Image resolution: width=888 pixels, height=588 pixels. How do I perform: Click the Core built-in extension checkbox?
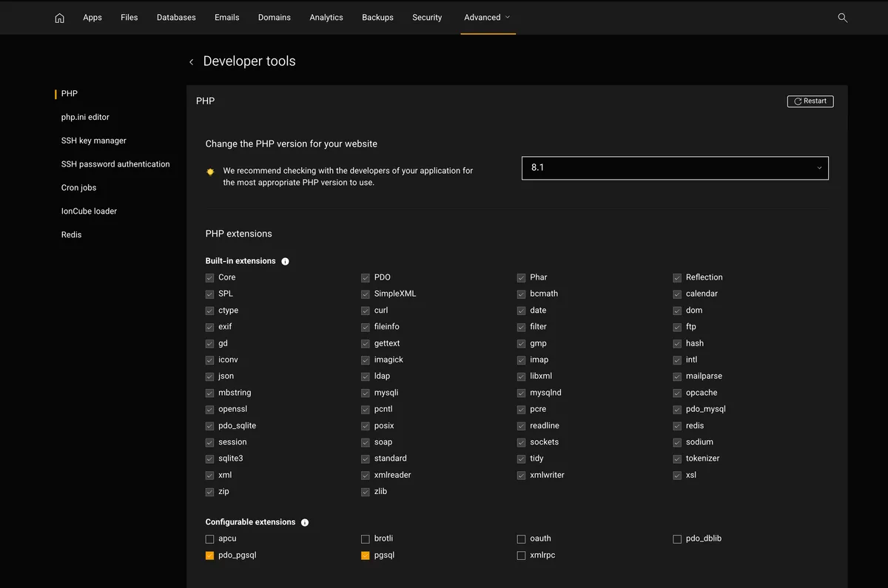(210, 278)
